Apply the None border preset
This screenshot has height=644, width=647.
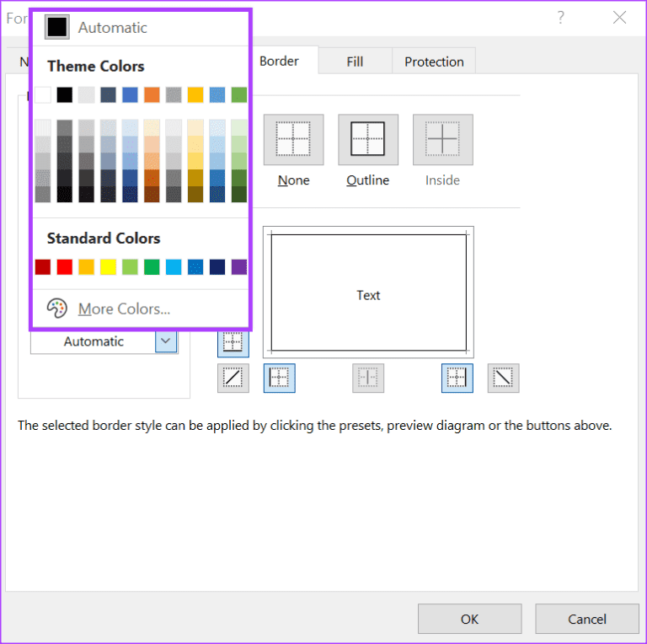pos(293,140)
